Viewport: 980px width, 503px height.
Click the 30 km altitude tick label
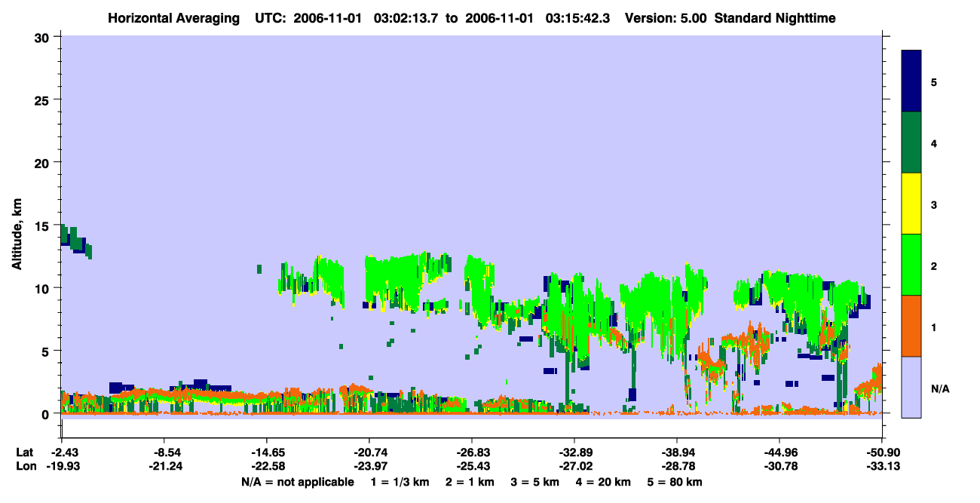pyautogui.click(x=44, y=36)
